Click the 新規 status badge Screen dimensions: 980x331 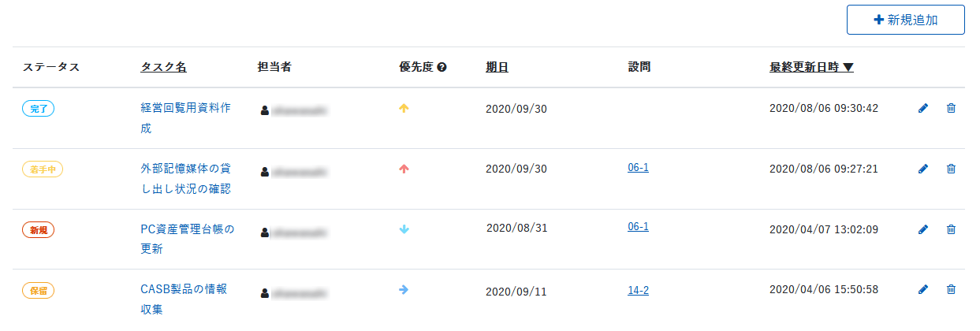click(x=38, y=230)
